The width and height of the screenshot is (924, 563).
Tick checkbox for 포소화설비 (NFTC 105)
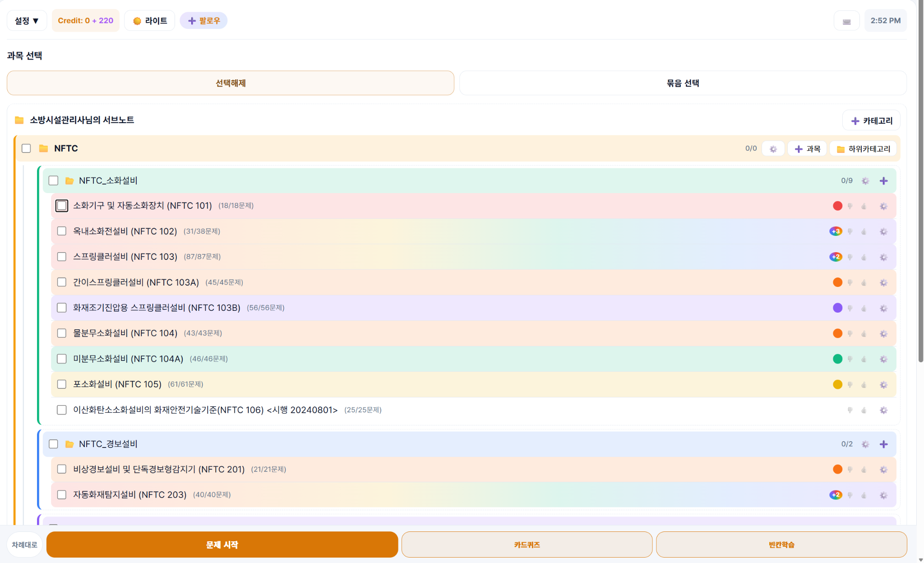tap(62, 384)
